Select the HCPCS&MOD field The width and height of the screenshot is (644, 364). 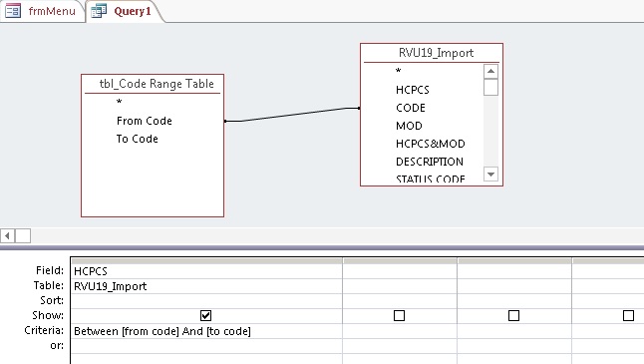[x=430, y=144]
